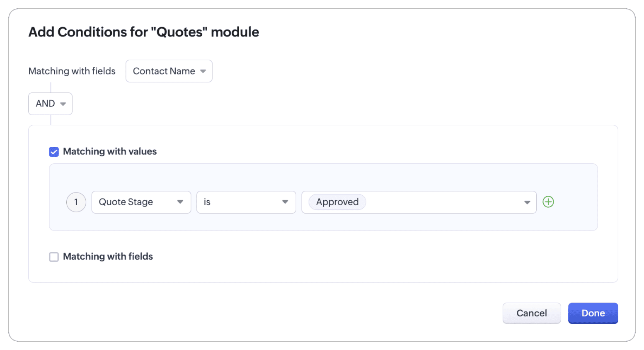Click the arrow icon in Quote Stage selector

180,202
